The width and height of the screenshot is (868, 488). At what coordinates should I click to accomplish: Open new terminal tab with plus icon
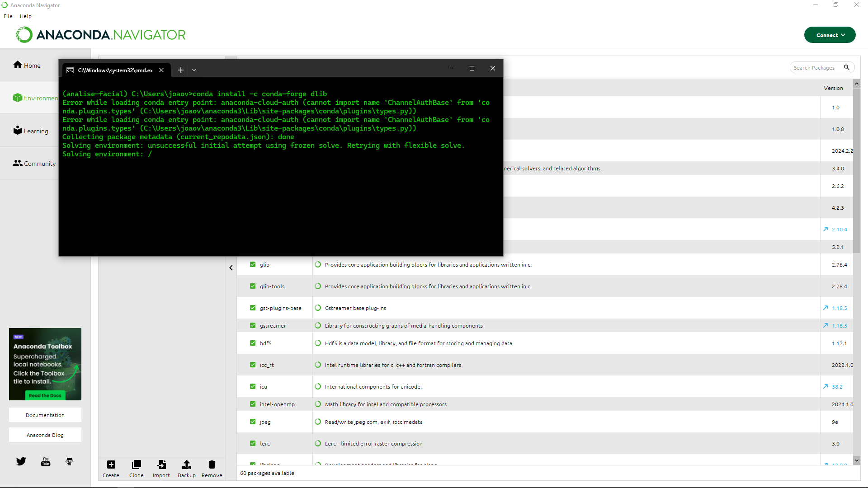(x=180, y=70)
